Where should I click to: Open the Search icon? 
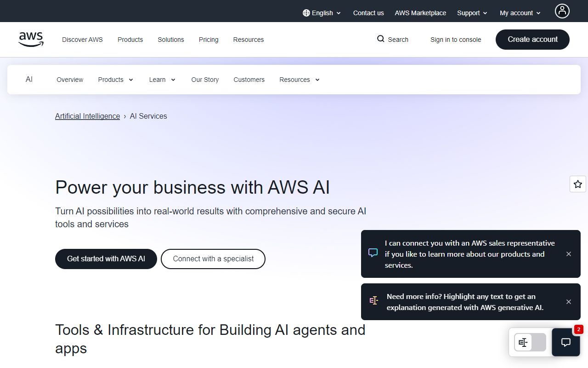point(392,40)
